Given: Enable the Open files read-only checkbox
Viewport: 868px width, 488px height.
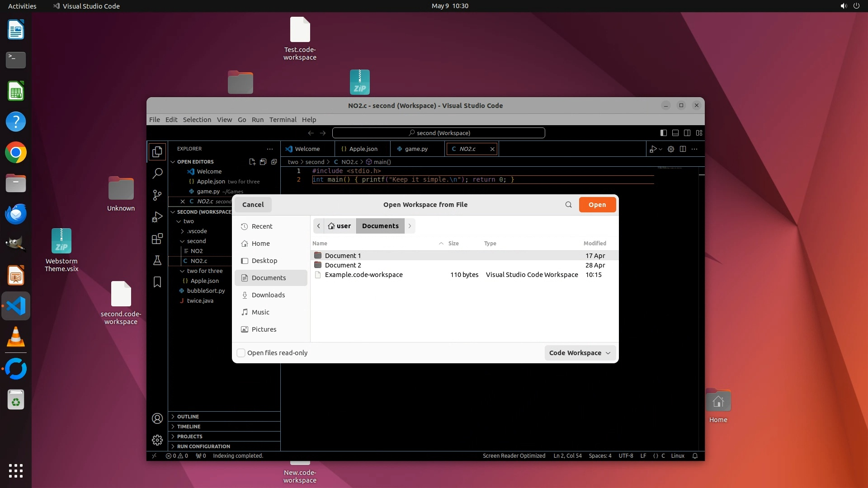Looking at the screenshot, I should pos(241,353).
